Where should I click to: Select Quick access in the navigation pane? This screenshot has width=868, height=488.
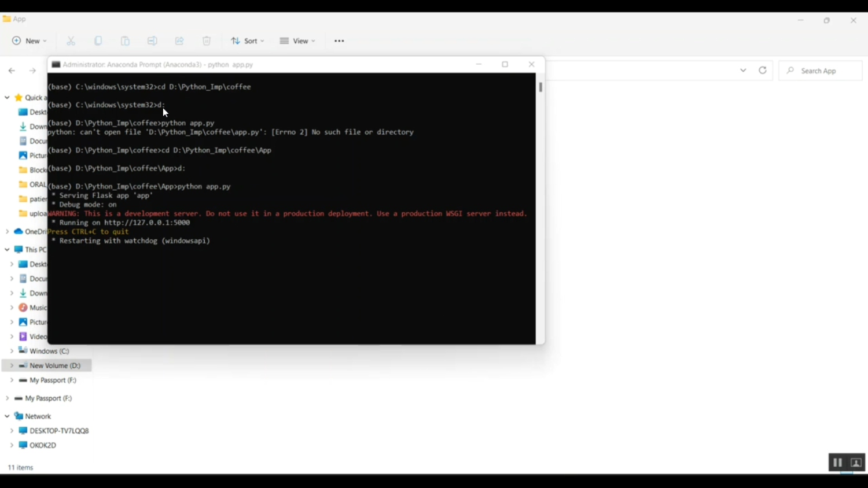coord(30,98)
